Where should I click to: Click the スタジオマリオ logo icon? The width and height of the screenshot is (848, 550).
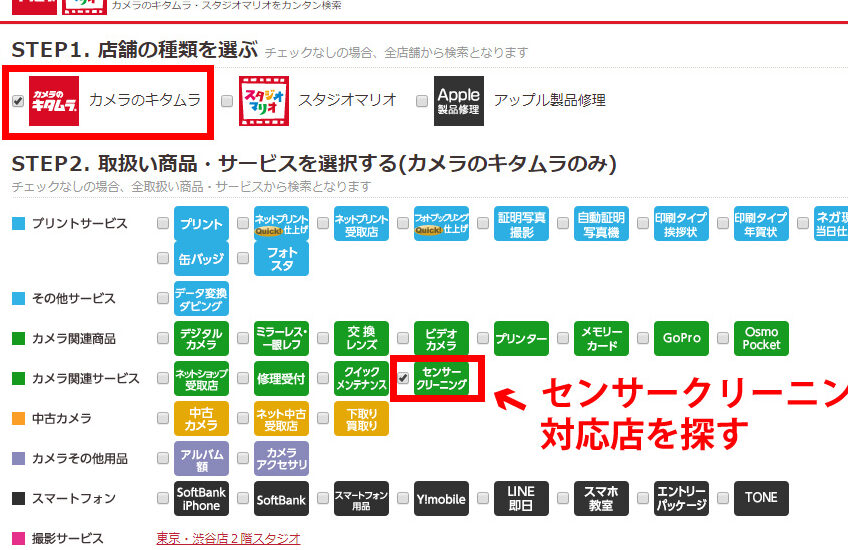(x=264, y=101)
